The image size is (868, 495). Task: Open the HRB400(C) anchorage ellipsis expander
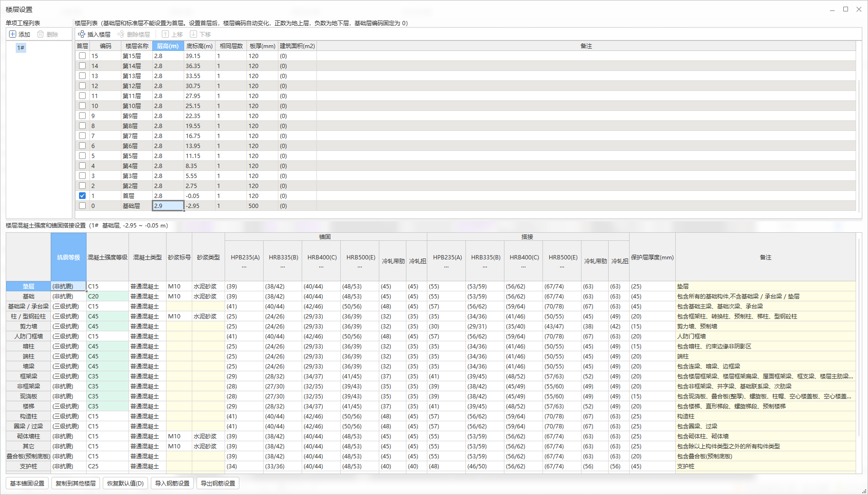pyautogui.click(x=321, y=267)
